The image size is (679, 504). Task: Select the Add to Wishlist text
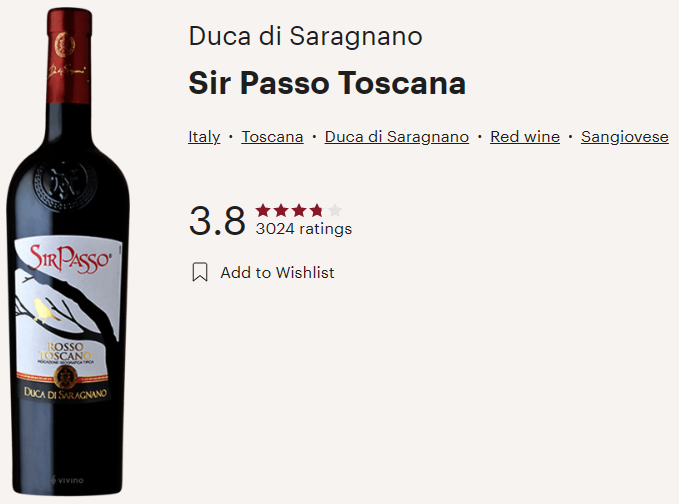[277, 273]
